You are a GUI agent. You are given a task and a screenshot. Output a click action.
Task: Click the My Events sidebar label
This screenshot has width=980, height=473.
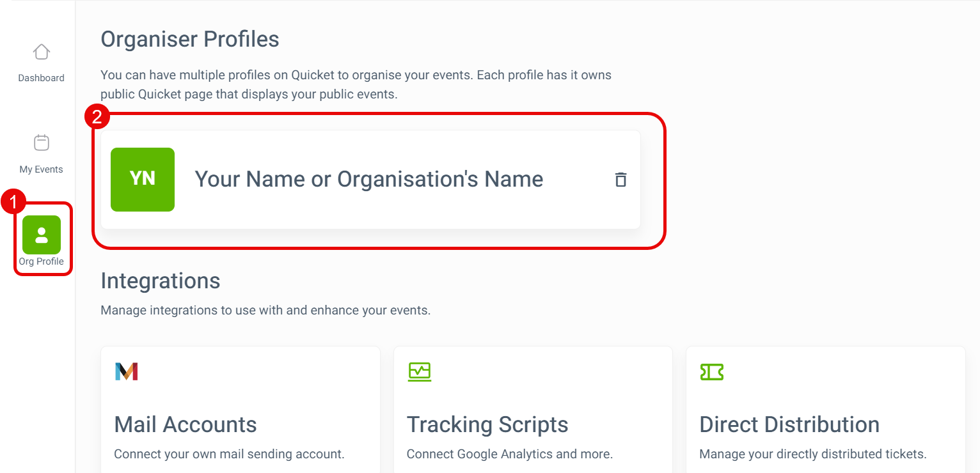[x=42, y=169]
